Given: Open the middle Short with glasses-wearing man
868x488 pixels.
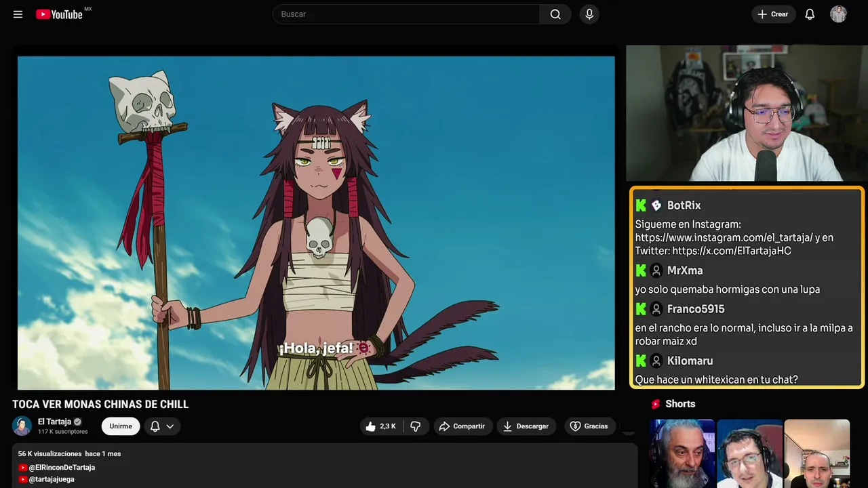Looking at the screenshot, I should click(749, 453).
